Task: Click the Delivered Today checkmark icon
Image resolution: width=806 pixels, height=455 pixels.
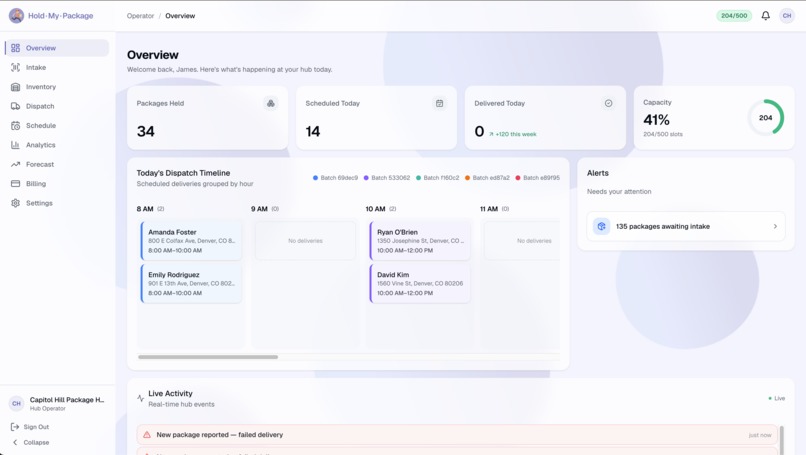Action: (608, 103)
